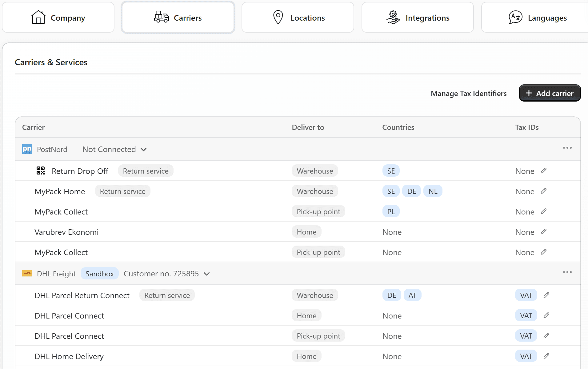Expand the DHL Freight customer number dropdown

point(206,274)
